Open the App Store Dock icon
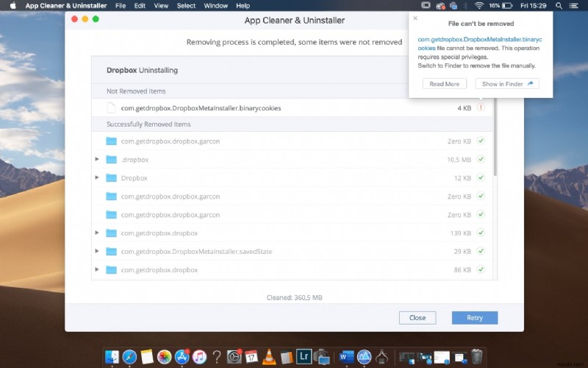The image size is (588, 368). click(x=182, y=357)
